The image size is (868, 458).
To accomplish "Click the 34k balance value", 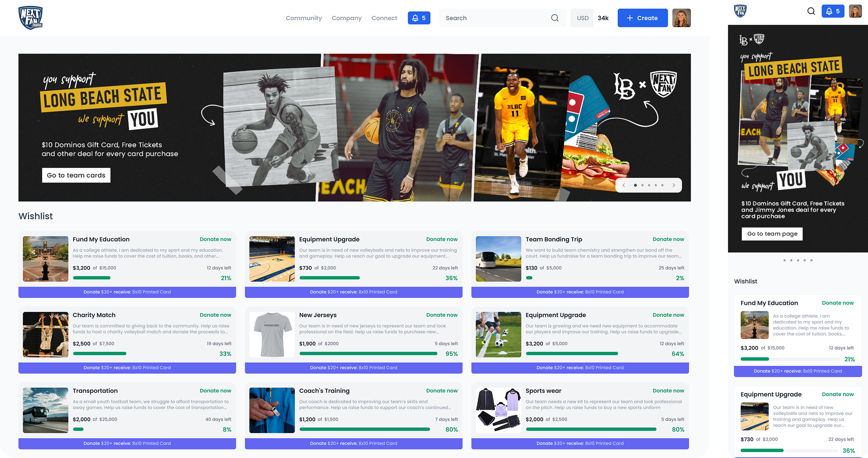I will click(603, 18).
